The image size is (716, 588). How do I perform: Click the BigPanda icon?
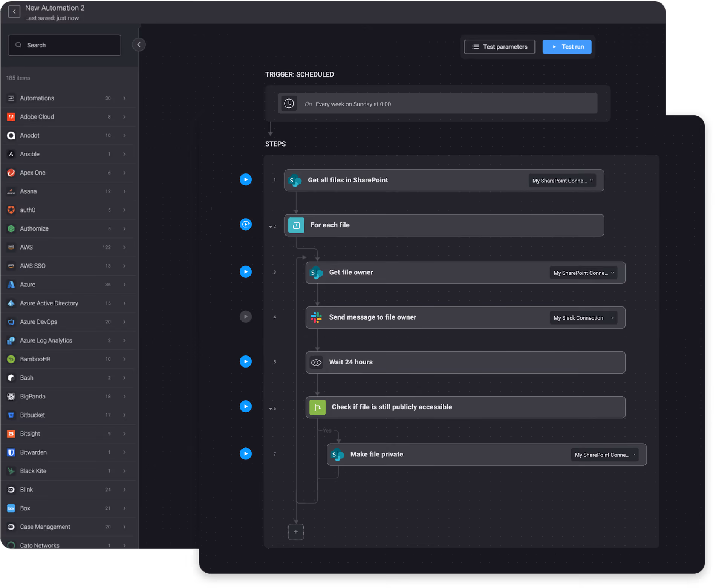point(11,397)
